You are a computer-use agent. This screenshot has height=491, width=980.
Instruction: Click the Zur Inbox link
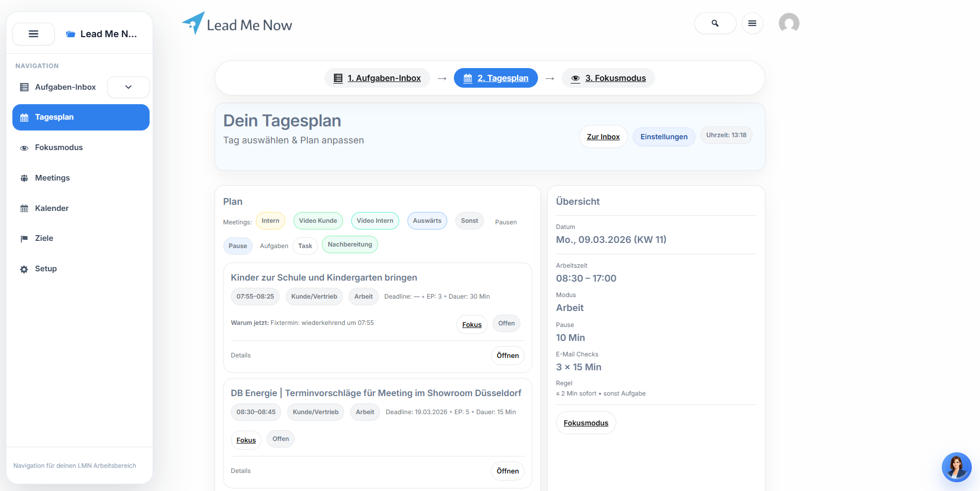tap(603, 136)
